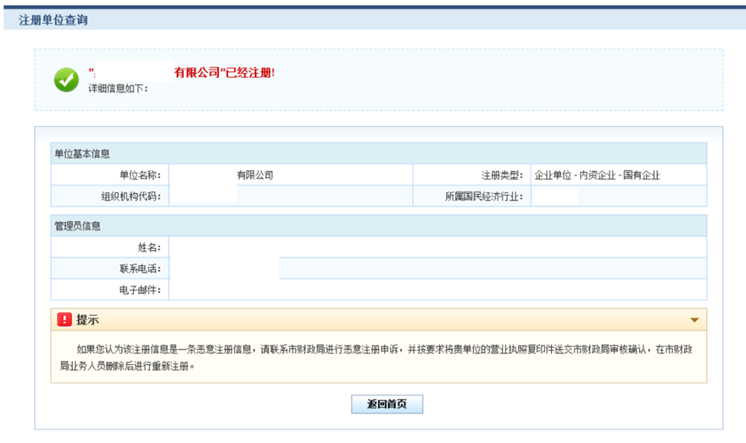Viewport: 746px width, 443px height.
Task: Select the 单位基本信息 section header
Action: pos(82,154)
